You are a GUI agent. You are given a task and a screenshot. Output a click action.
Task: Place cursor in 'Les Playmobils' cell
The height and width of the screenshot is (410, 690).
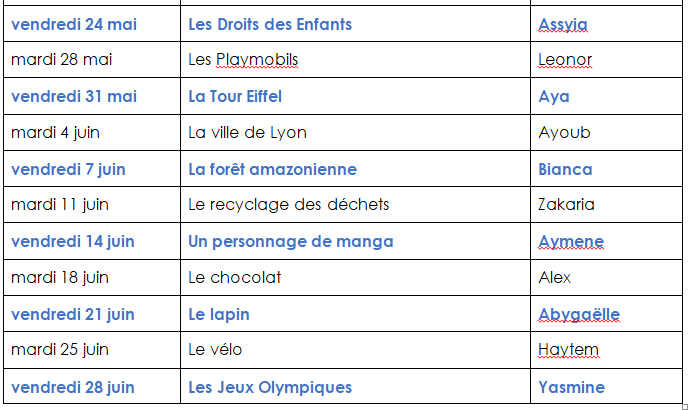(355, 60)
